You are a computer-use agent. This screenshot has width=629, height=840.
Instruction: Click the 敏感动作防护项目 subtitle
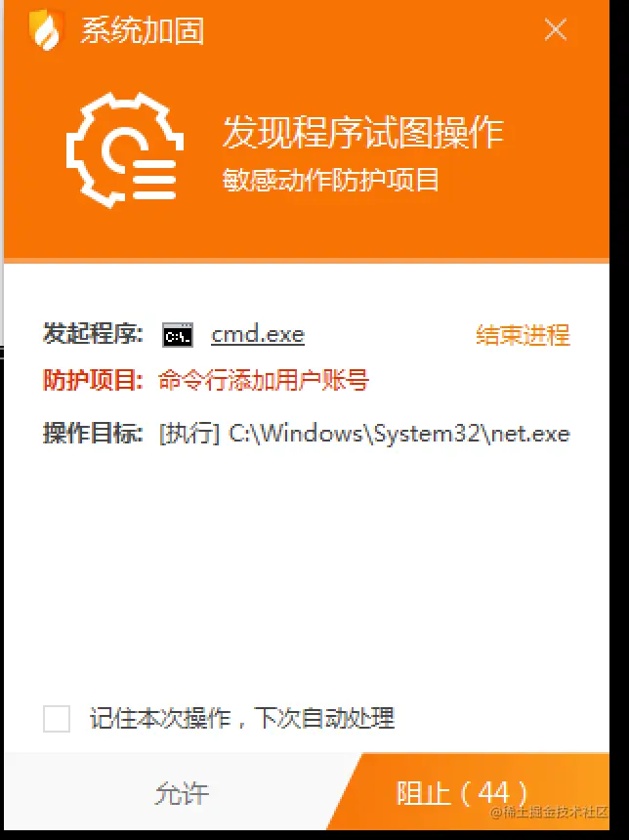click(x=331, y=180)
